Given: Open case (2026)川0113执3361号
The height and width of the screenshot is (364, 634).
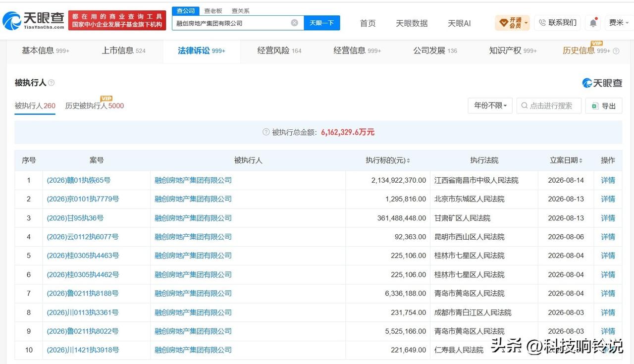Looking at the screenshot, I should 83,312.
